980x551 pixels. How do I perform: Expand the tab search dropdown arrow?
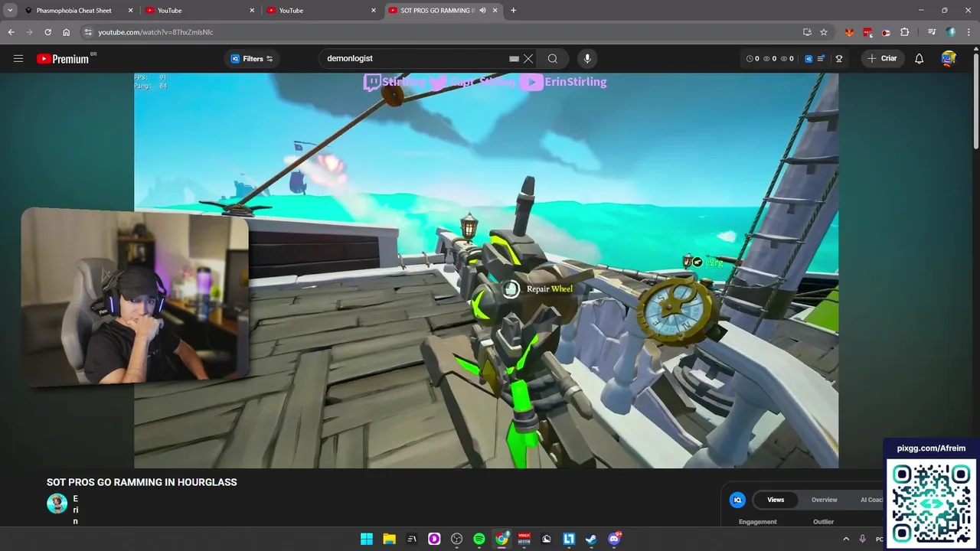click(10, 11)
